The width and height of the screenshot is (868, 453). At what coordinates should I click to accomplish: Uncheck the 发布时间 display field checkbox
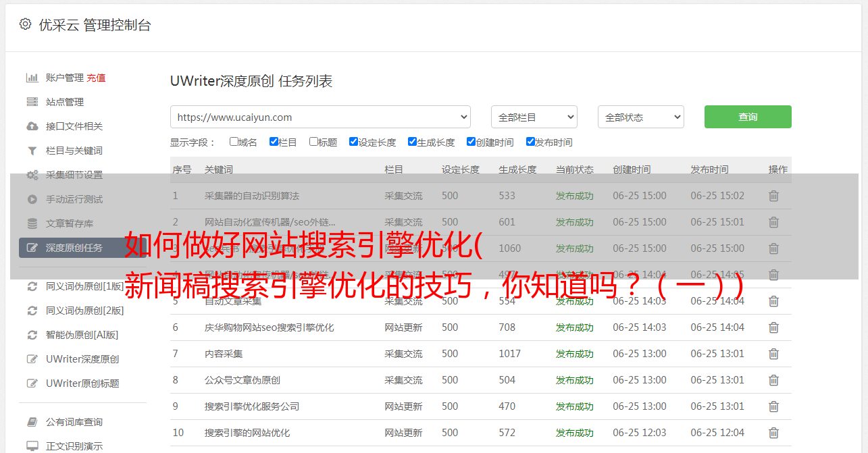[x=530, y=142]
